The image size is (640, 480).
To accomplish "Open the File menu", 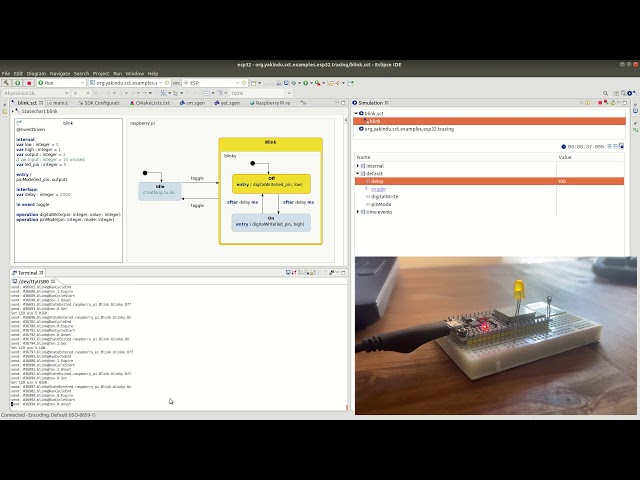I will coord(6,73).
